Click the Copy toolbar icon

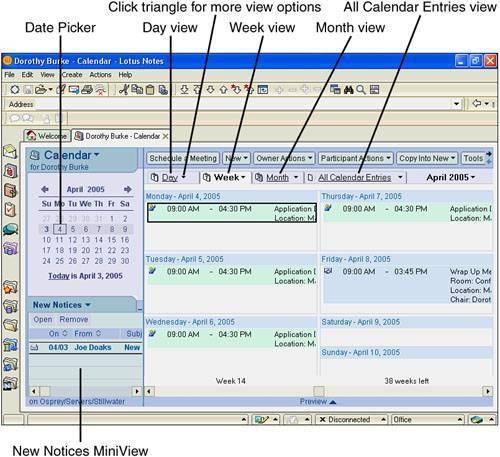tap(137, 89)
